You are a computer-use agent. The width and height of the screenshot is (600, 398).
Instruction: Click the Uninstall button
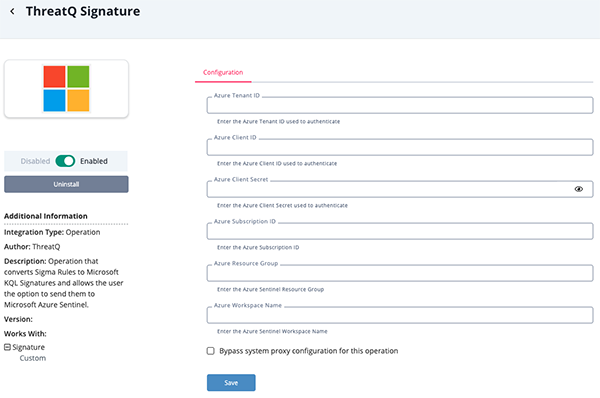click(x=66, y=184)
